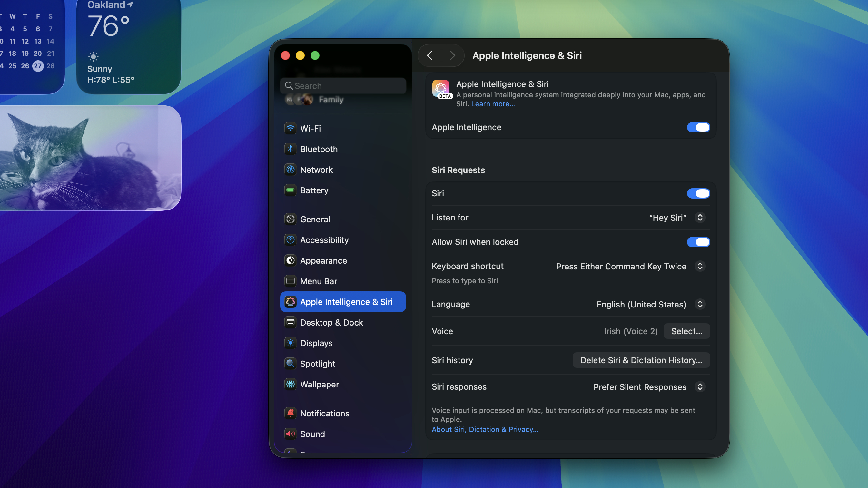868x488 pixels.
Task: Click the back navigation arrow
Action: [429, 55]
